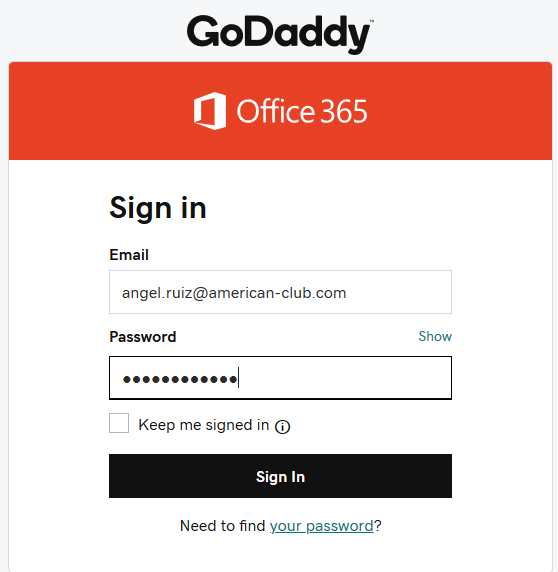Click the masked password dots
This screenshot has width=558, height=572.
[180, 379]
